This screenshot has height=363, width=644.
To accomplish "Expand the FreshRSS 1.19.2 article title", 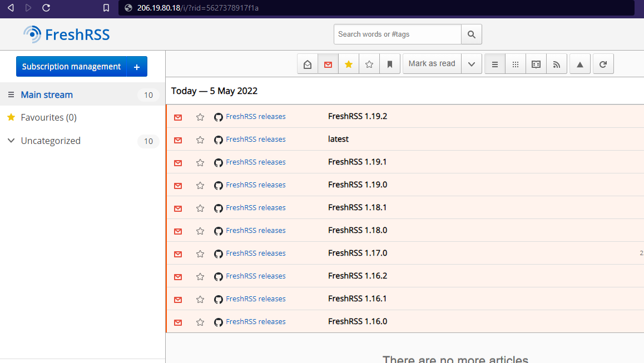I will pyautogui.click(x=358, y=116).
